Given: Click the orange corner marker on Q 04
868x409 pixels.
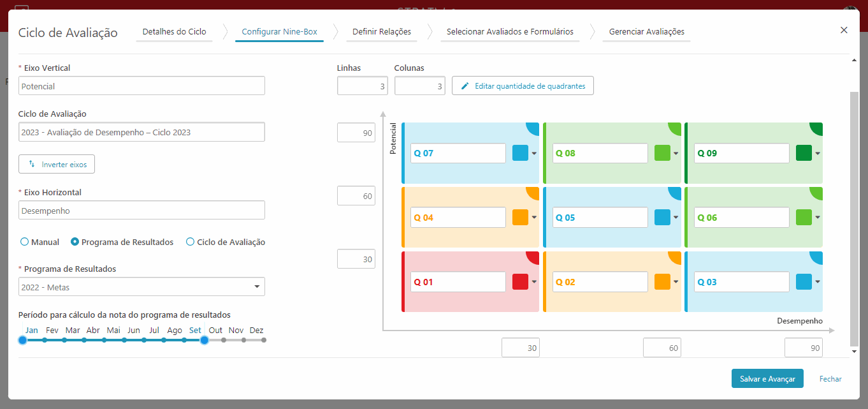Looking at the screenshot, I should pyautogui.click(x=533, y=193).
